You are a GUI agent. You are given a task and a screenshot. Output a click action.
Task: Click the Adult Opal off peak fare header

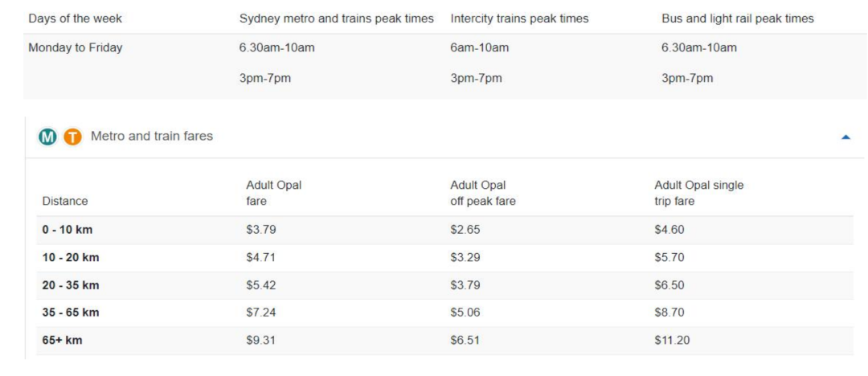(483, 194)
